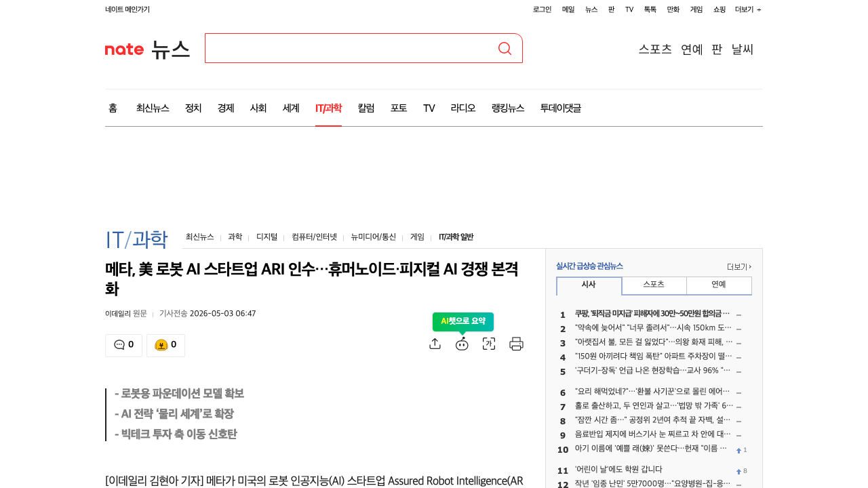Open trending item 2 약속에 늦어서
This screenshot has width=868, height=488.
click(652, 328)
